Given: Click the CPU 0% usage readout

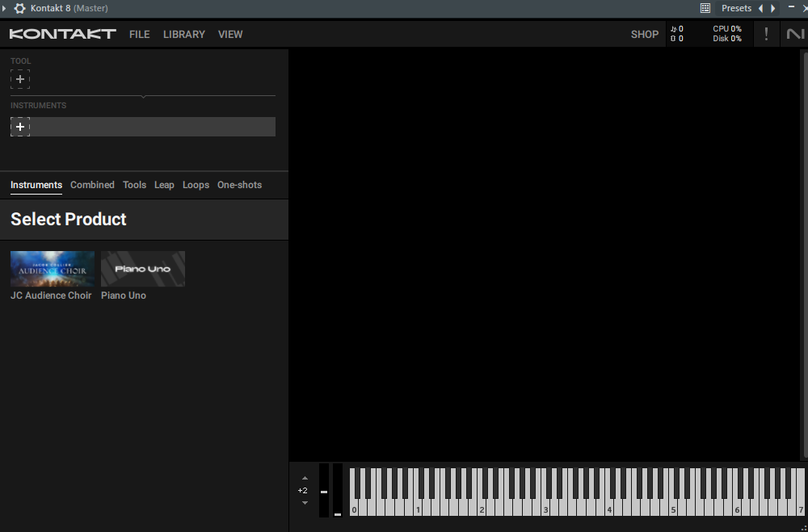Looking at the screenshot, I should click(x=727, y=29).
